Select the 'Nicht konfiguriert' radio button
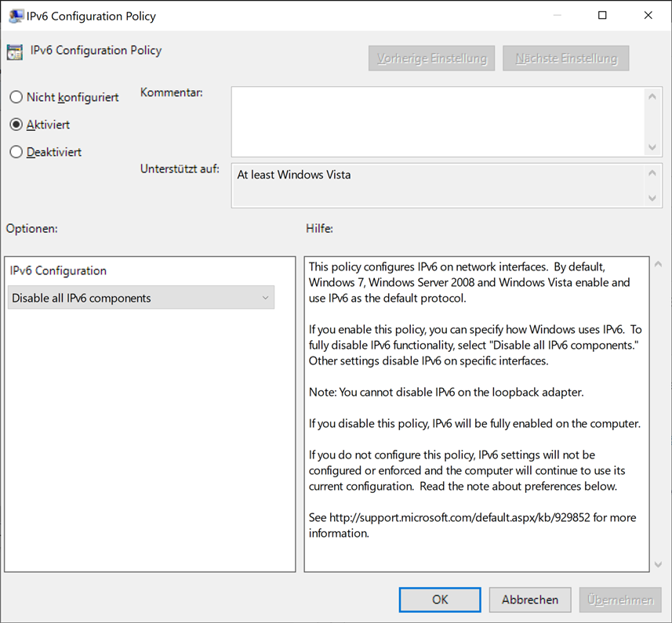 point(16,97)
